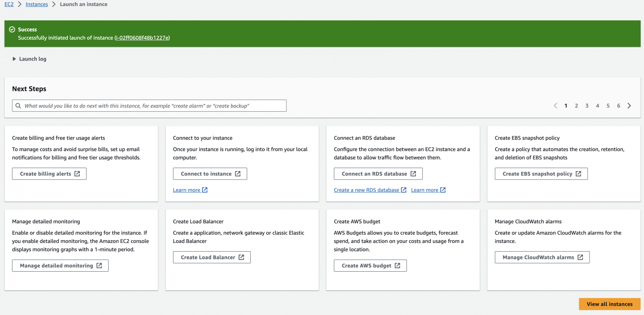644x315 pixels.
Task: Jump to page 3 of Next Steps
Action: 587,106
